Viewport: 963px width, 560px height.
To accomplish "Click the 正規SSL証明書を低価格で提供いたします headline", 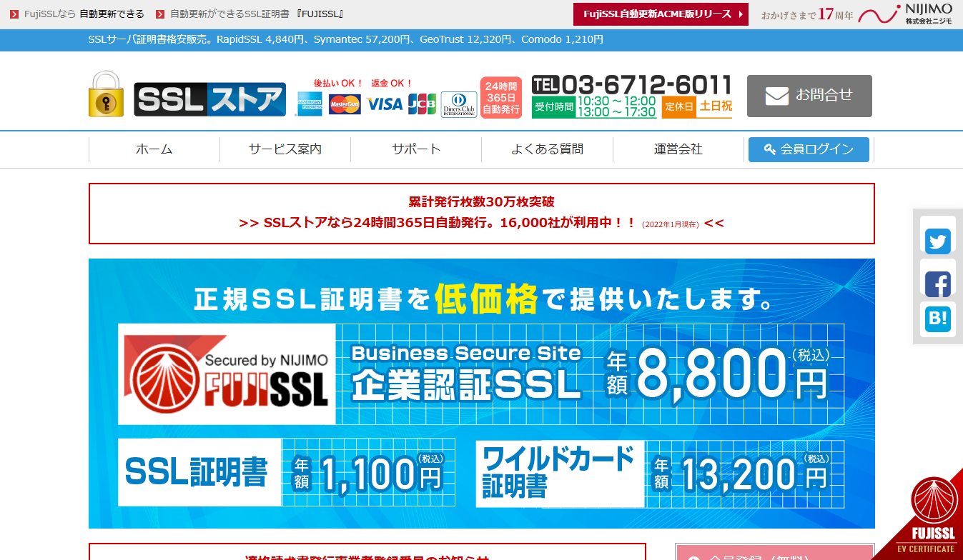I will click(x=484, y=299).
